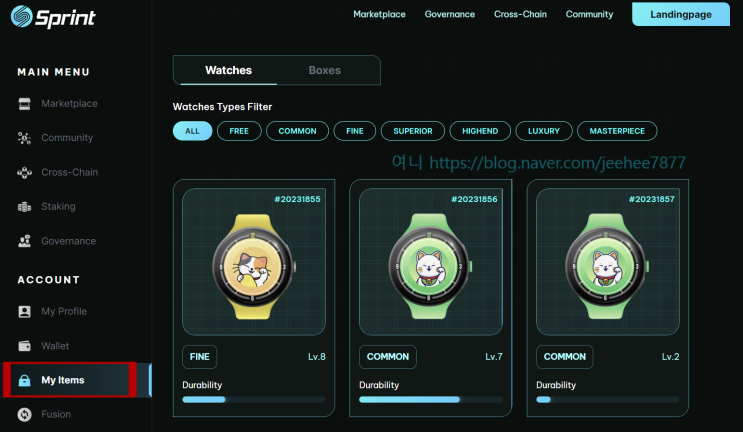The width and height of the screenshot is (743, 432).
Task: Click the Sprint logo icon
Action: tap(22, 17)
